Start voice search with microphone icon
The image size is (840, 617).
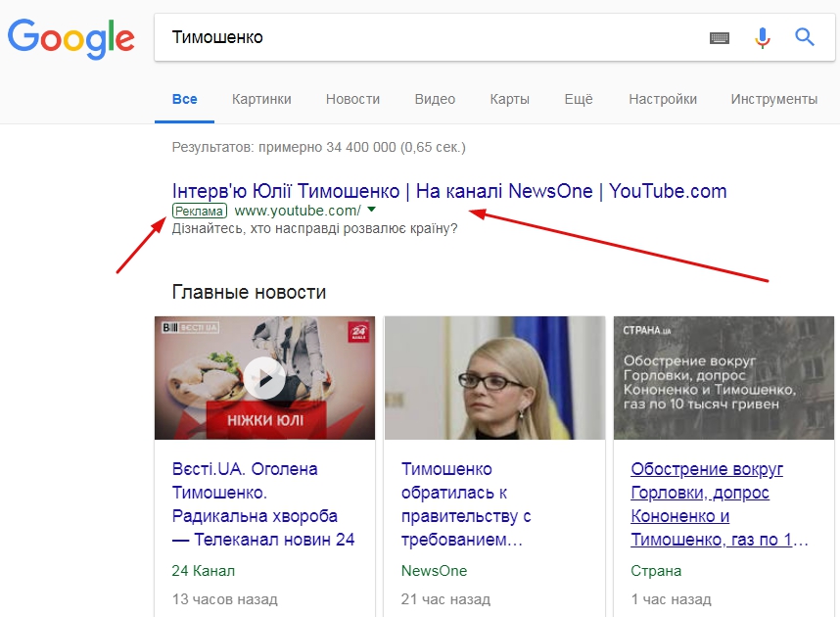click(763, 37)
